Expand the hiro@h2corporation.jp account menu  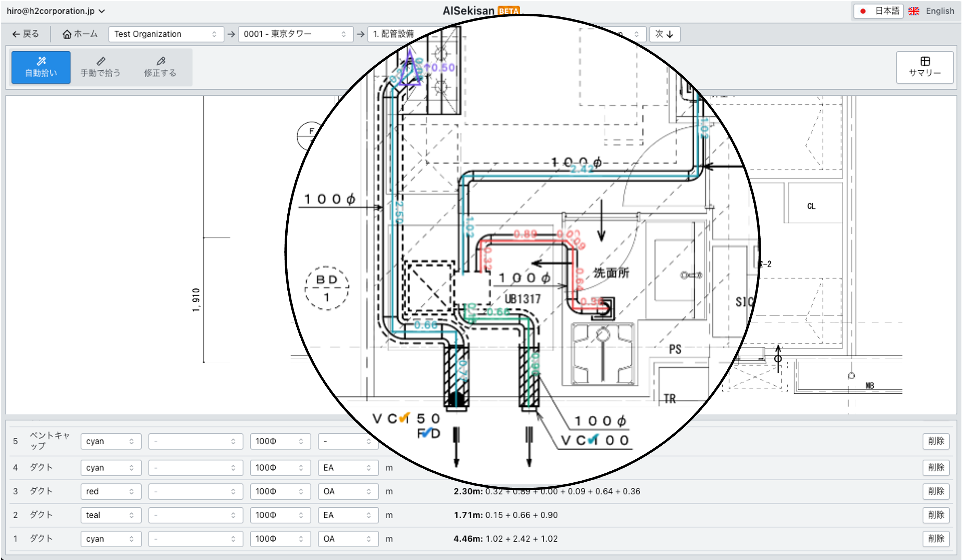(x=56, y=11)
